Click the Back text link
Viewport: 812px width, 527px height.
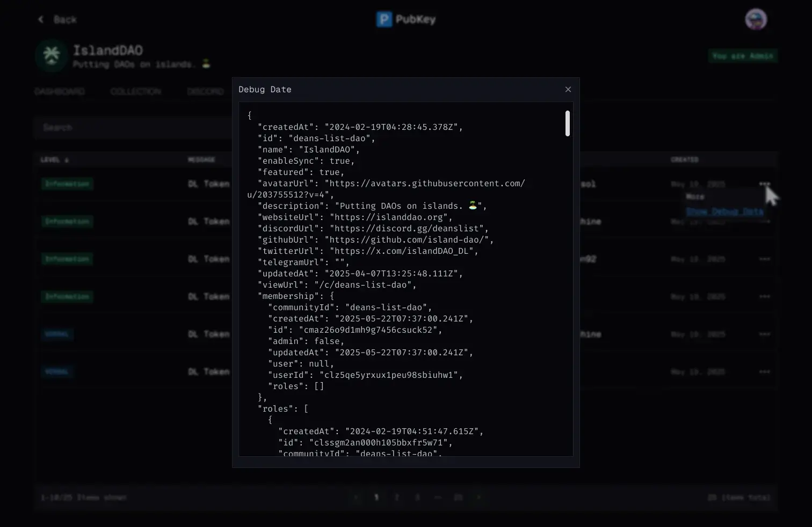click(x=65, y=20)
